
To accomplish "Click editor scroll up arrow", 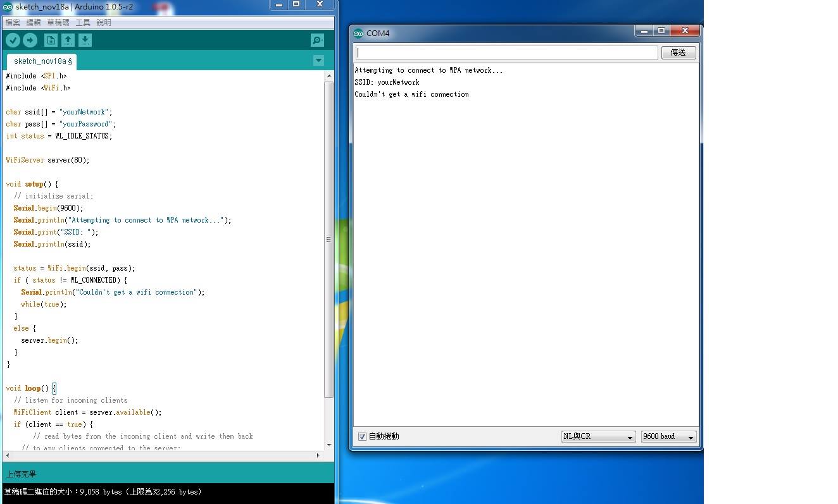I will 328,75.
